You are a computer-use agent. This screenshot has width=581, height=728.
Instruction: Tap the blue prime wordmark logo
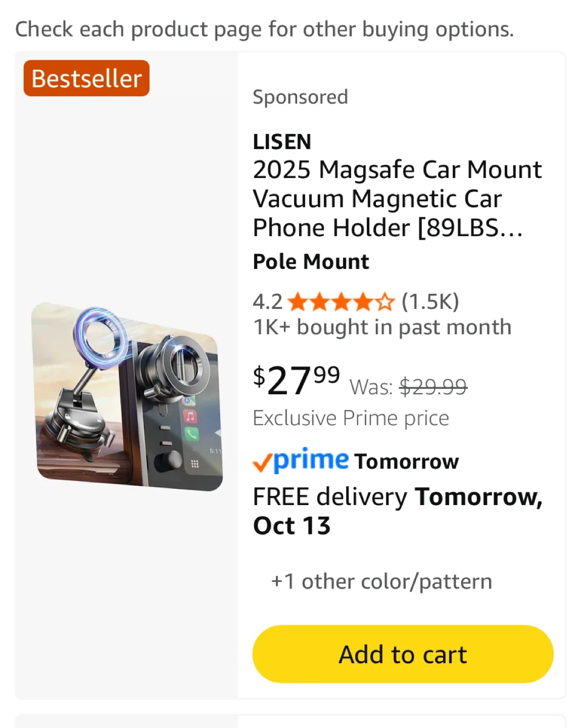point(311,459)
